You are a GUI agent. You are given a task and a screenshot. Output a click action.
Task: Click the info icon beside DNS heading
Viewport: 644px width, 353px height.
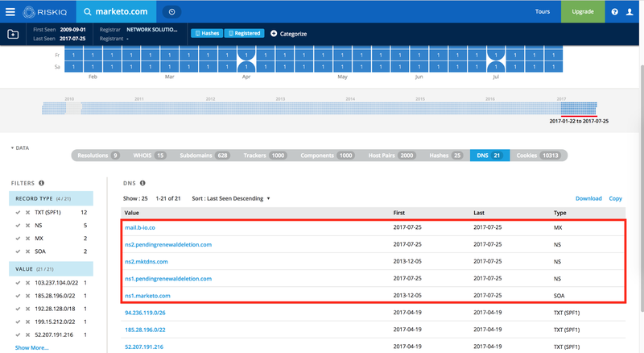tap(142, 183)
